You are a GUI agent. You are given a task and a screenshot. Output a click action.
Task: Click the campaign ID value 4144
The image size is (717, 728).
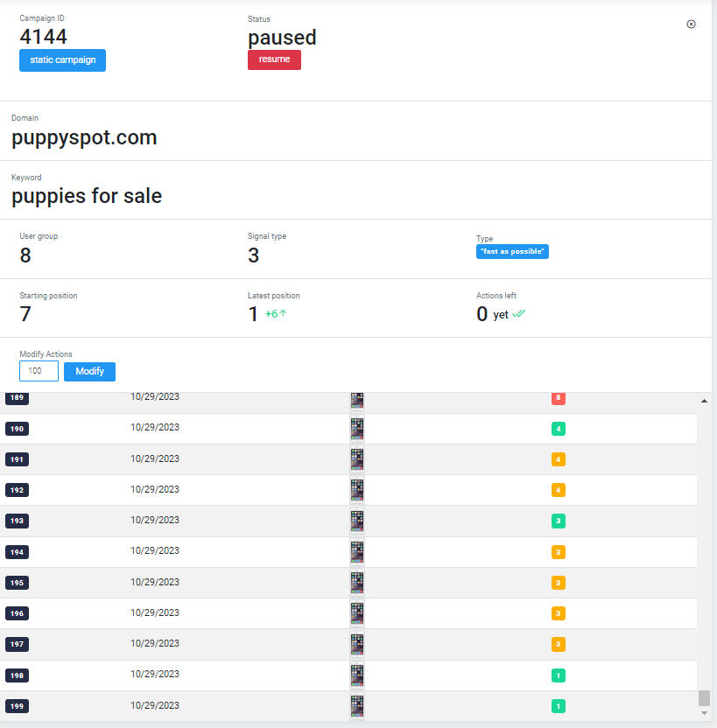(x=43, y=37)
